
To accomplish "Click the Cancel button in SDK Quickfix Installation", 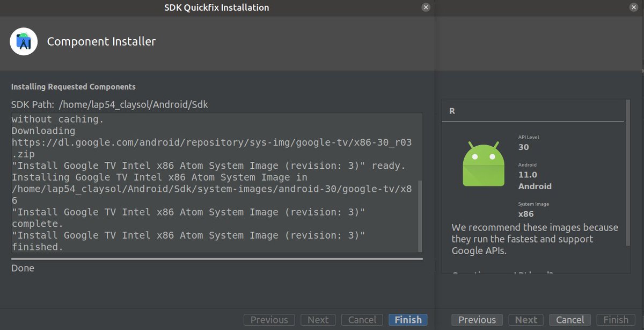I will point(362,320).
